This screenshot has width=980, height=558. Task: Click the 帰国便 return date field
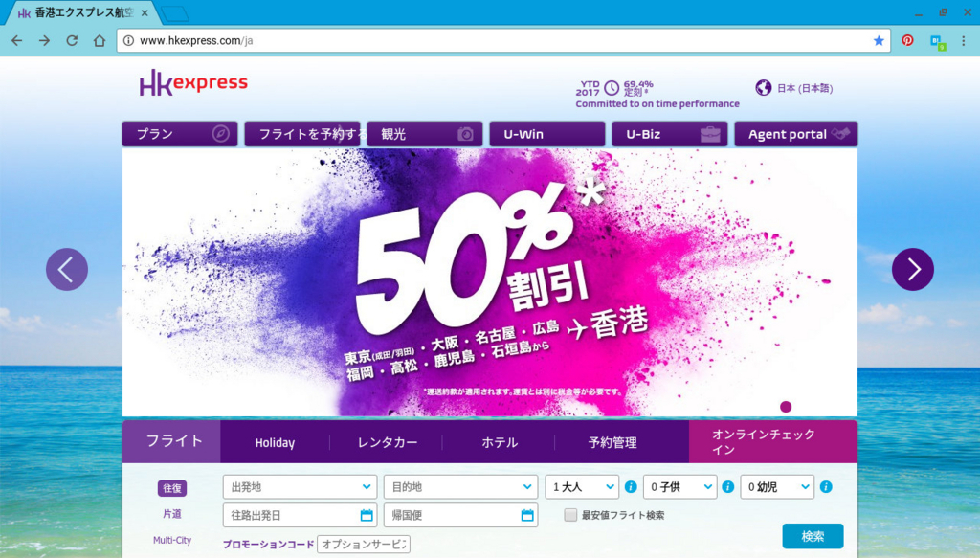[460, 516]
